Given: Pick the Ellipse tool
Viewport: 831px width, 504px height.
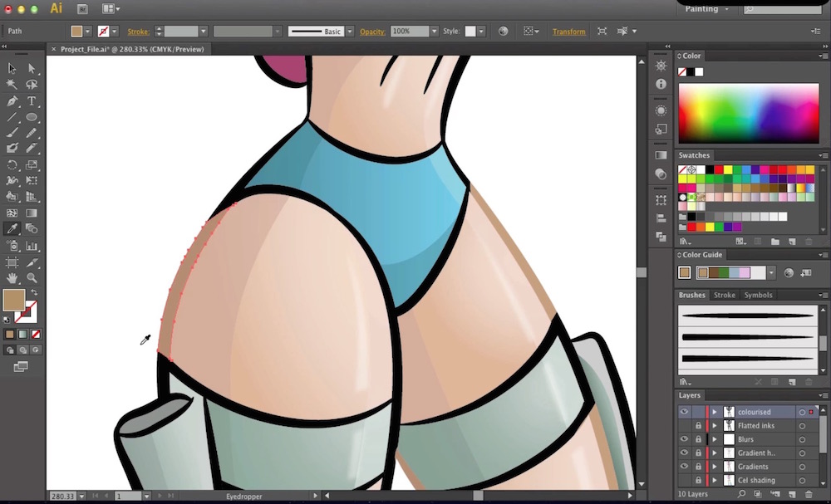Looking at the screenshot, I should 32,116.
